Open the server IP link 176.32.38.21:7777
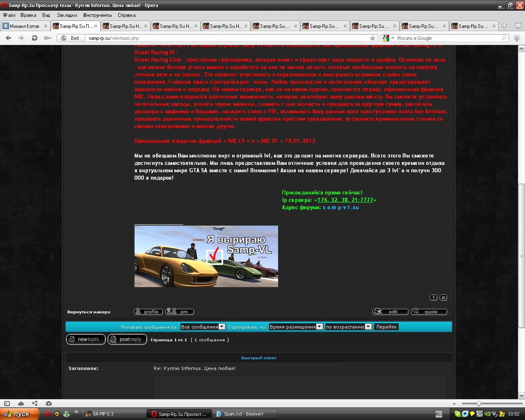The width and height of the screenshot is (525, 420). [345, 200]
